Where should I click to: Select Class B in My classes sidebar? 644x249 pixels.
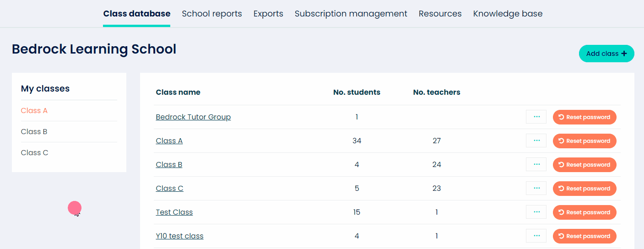pyautogui.click(x=34, y=132)
